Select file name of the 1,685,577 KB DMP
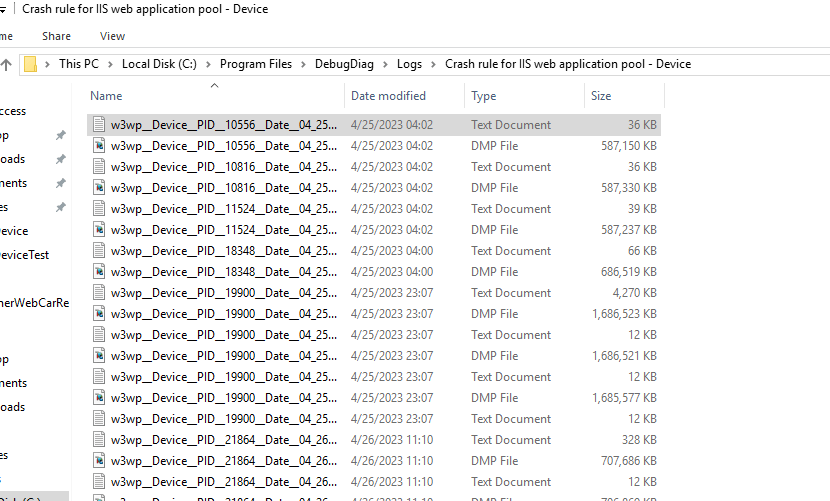Image resolution: width=830 pixels, height=501 pixels. point(223,398)
